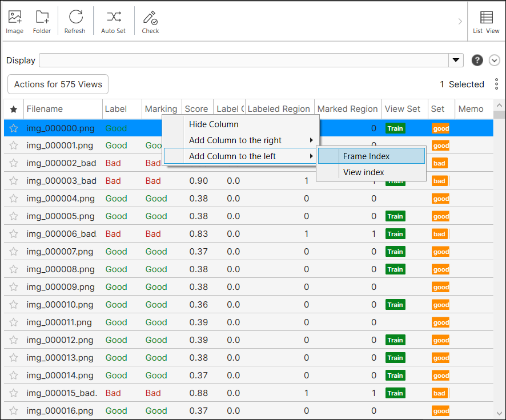This screenshot has height=420, width=506.
Task: Toggle star for img_000004.png
Action: 14,199
